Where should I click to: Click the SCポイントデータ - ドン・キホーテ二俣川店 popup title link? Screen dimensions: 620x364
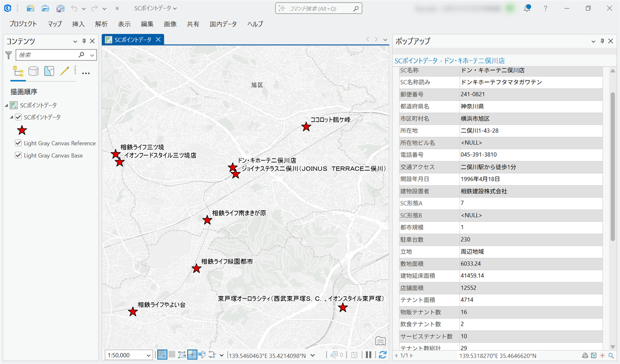coord(449,61)
